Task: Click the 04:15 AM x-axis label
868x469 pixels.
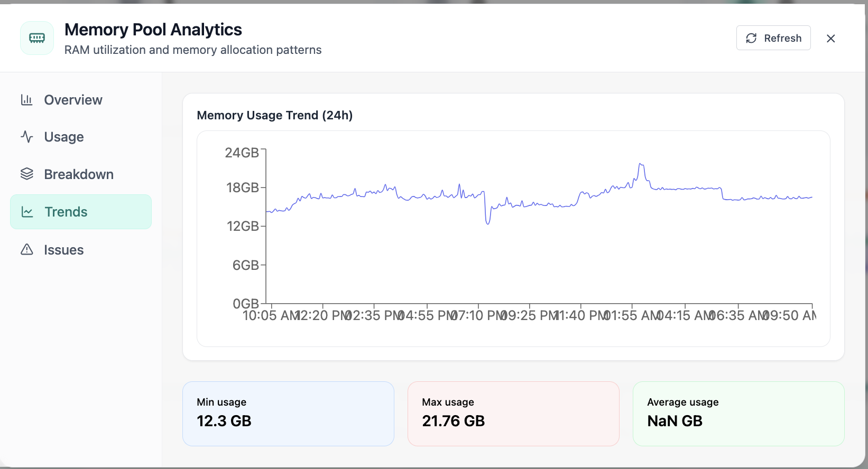Action: [685, 316]
